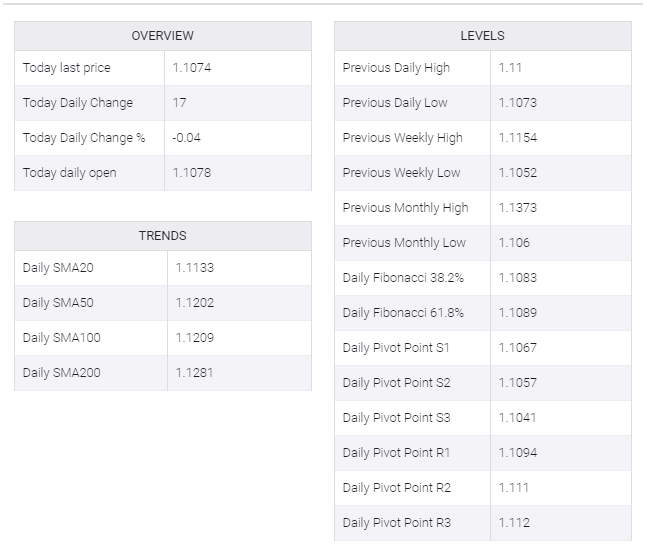Select the Previous Daily Low value 1.1073

coord(518,103)
